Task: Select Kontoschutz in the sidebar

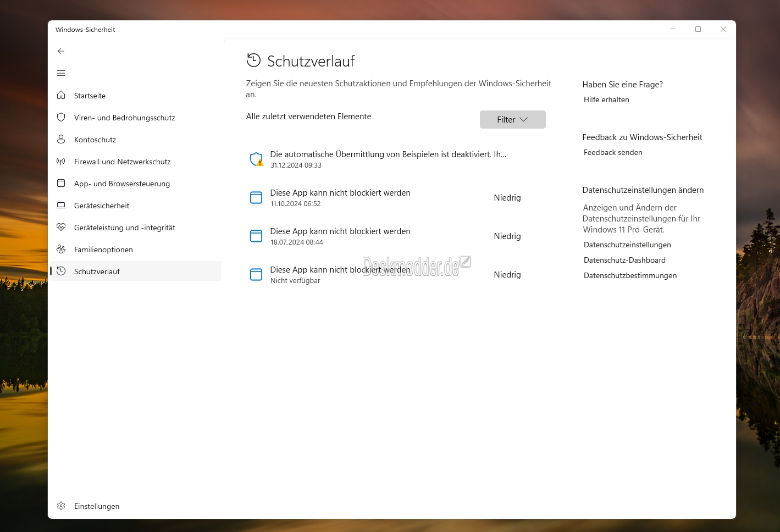Action: [136, 139]
